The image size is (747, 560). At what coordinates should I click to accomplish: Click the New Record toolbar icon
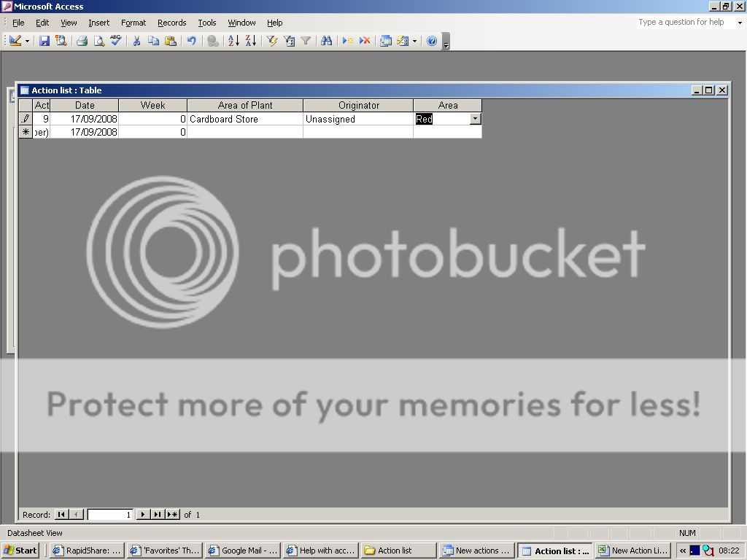coord(348,41)
